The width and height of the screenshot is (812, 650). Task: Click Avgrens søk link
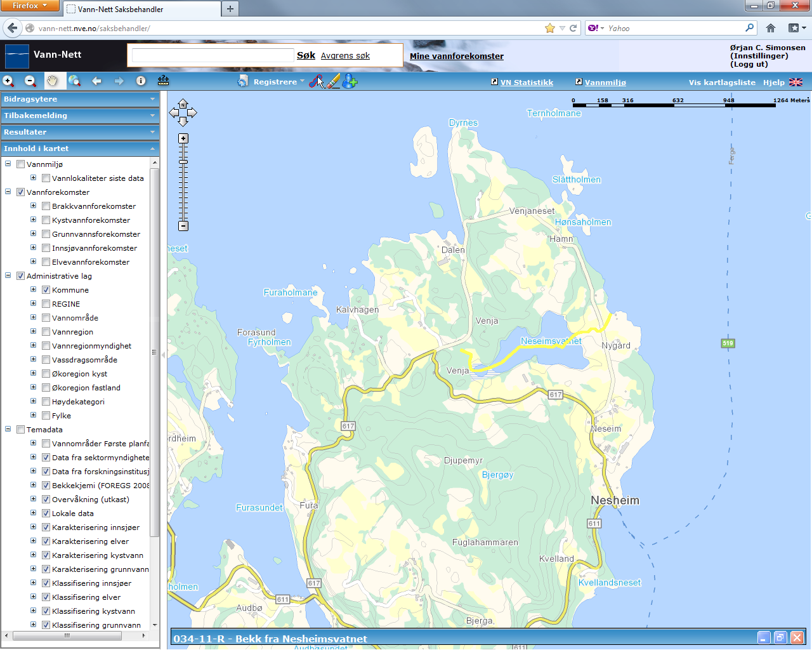click(x=345, y=56)
